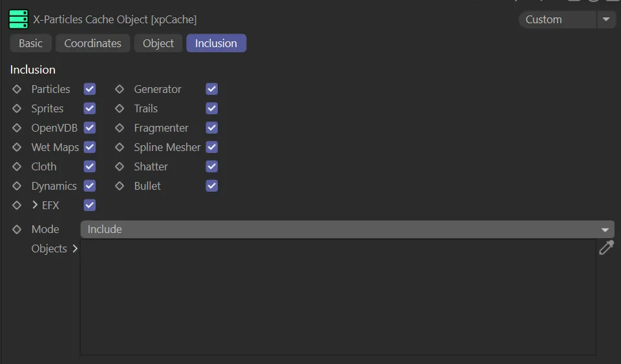Disable the OpenVDB inclusion checkbox
The height and width of the screenshot is (364, 621).
tap(90, 128)
